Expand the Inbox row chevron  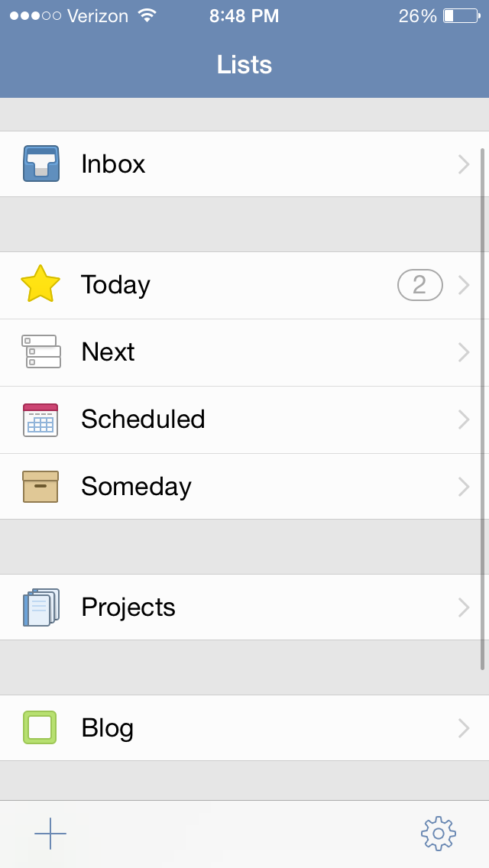click(463, 164)
